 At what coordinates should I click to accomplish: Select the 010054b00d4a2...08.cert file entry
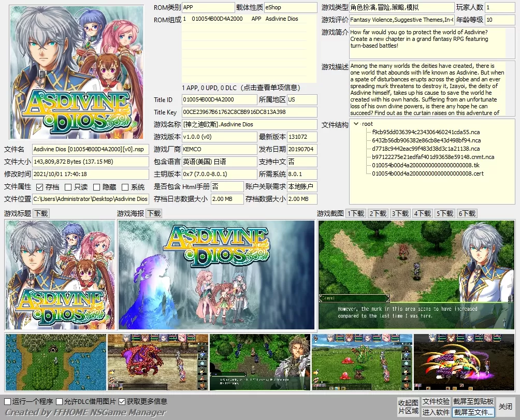click(428, 173)
